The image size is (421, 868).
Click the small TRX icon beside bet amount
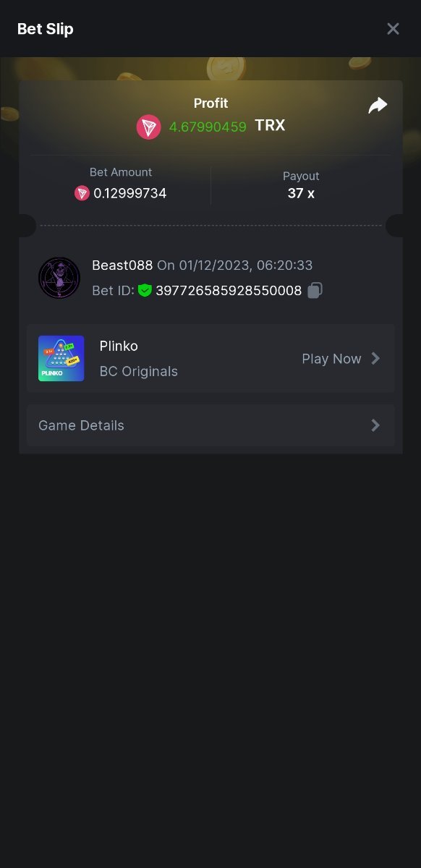click(82, 193)
